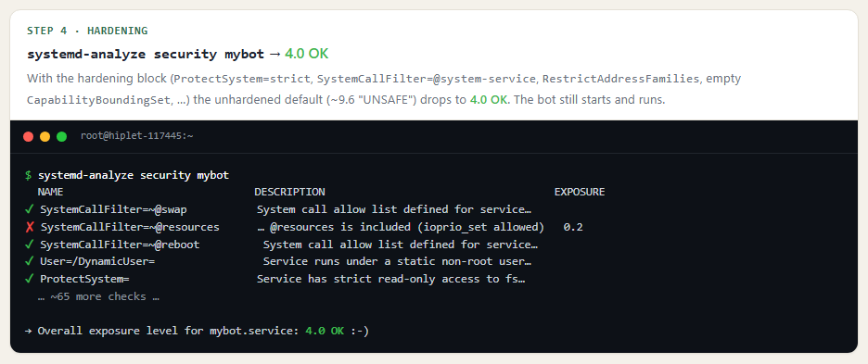This screenshot has height=364, width=868.
Task: Click the green maximize dot in terminal
Action: 61,137
